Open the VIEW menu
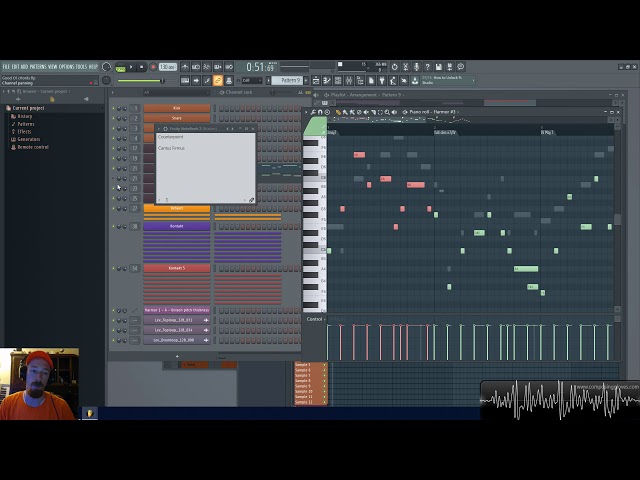This screenshot has height=480, width=640. pos(53,67)
